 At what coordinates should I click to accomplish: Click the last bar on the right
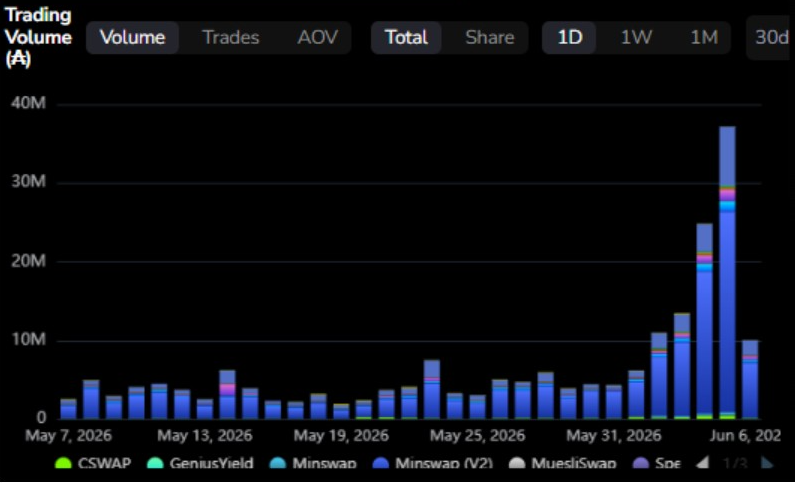(x=750, y=380)
